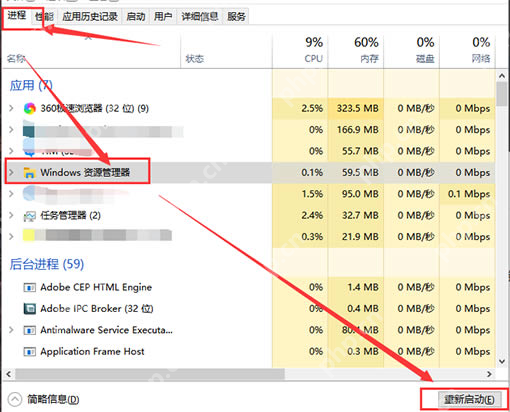
Task: Click the vertical scrollbar down arrow
Action: 502,361
